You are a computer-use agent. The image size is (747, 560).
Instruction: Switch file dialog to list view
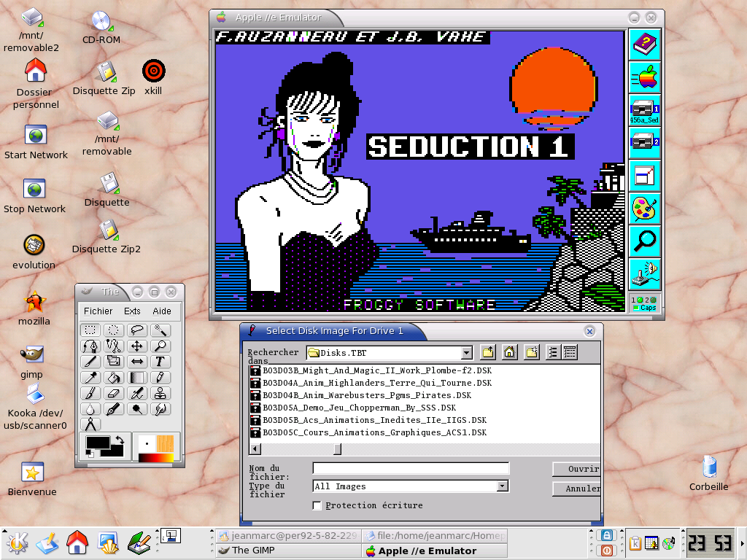[553, 352]
